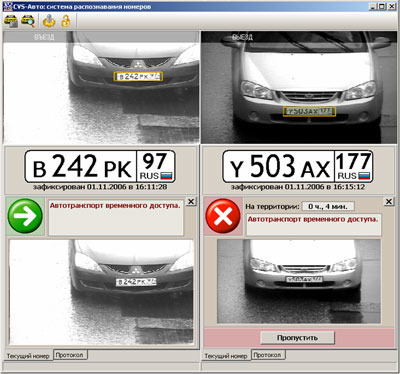Image resolution: width=400 pixels, height=374 pixels.
Task: Switch to right pane Протокол tab
Action: click(x=268, y=355)
